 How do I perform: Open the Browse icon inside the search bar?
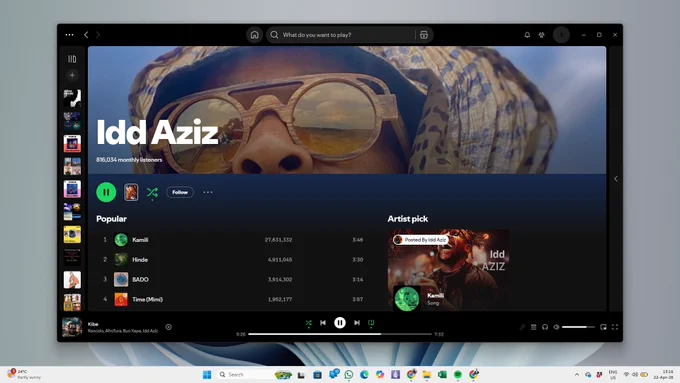(424, 35)
